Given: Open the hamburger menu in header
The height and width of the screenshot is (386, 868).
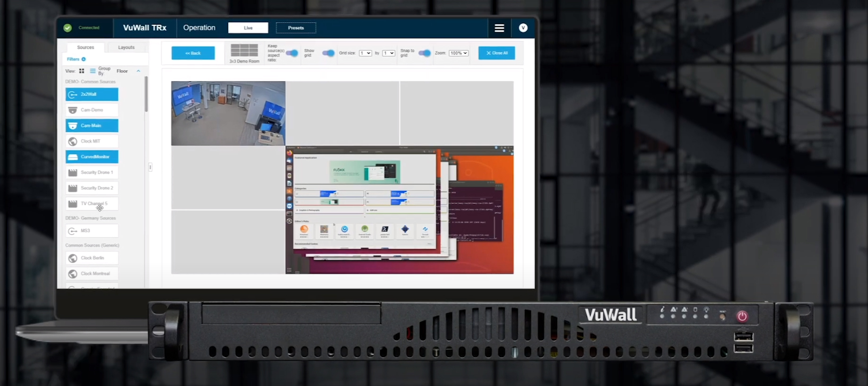Looking at the screenshot, I should tap(499, 28).
